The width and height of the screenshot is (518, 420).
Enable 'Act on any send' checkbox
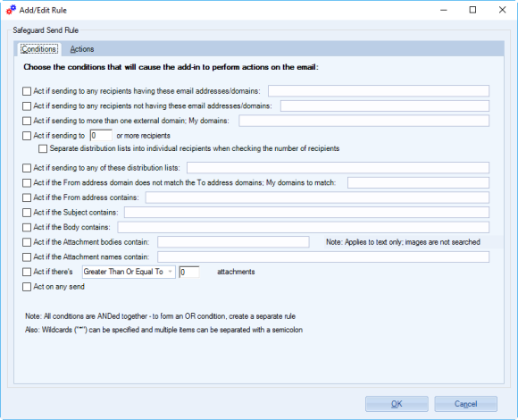point(27,287)
